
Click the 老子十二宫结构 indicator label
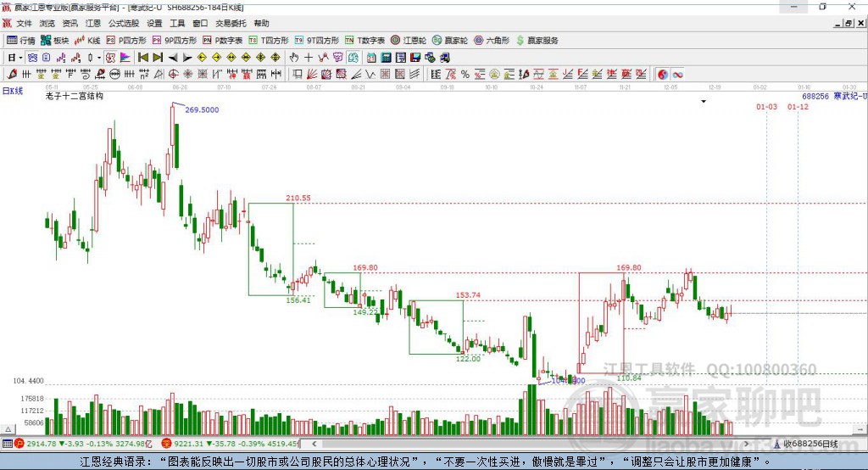[x=75, y=96]
